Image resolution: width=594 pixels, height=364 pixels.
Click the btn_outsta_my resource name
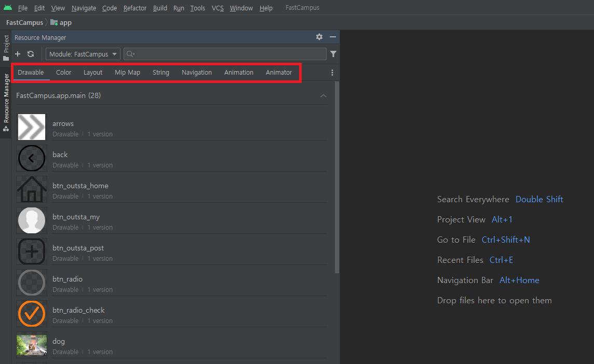[x=76, y=217]
